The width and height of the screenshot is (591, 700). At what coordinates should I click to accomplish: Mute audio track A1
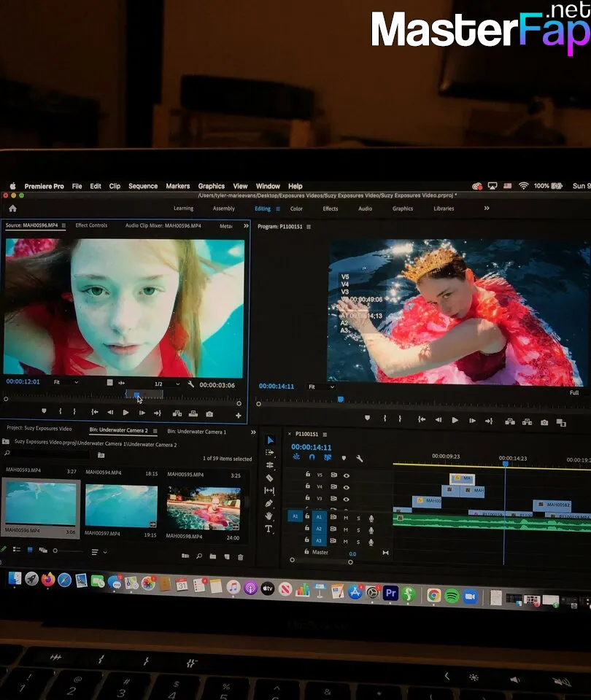tap(346, 518)
